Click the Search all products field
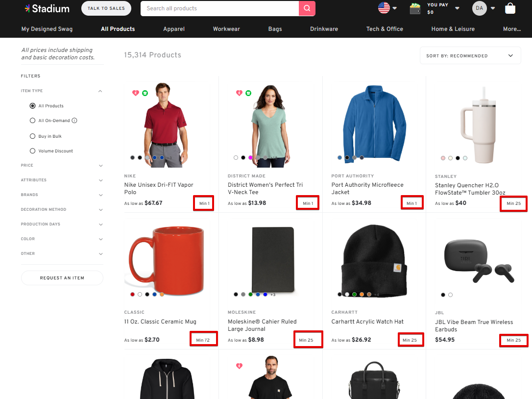Viewport: 532px width, 399px height. coord(219,8)
